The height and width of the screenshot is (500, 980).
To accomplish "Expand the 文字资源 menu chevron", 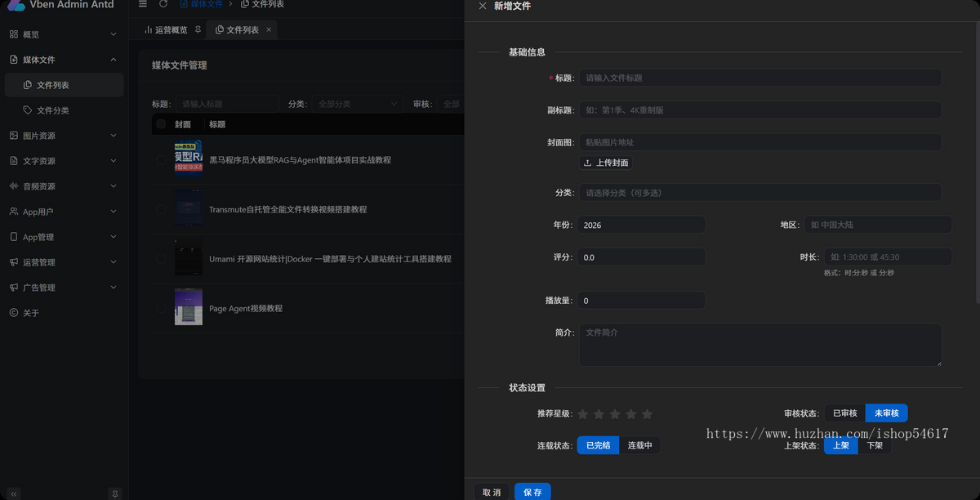I will tap(114, 161).
